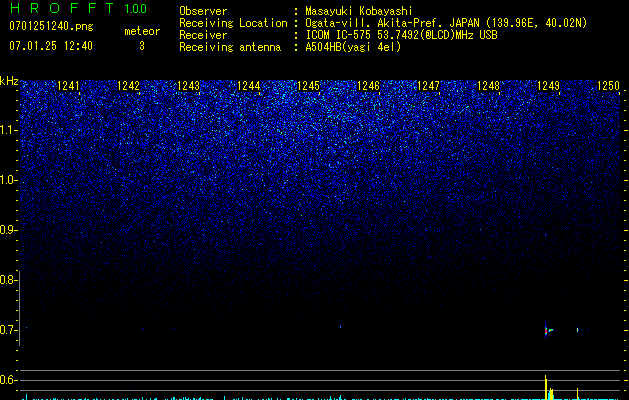Click the 1243 time axis marker
Viewport: 629px width, 400px height.
(x=189, y=85)
